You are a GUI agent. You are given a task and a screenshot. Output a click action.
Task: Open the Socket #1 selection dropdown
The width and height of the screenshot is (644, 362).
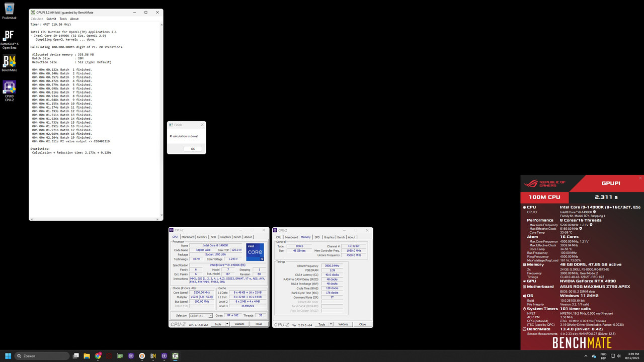[x=201, y=315]
